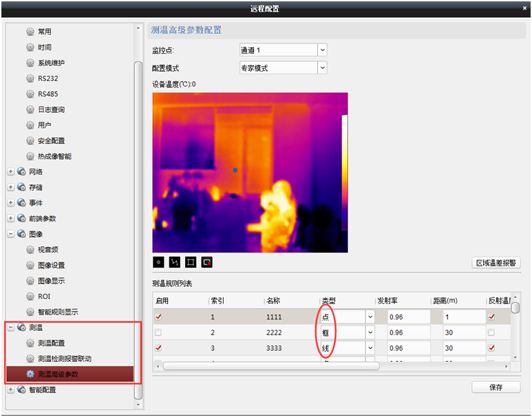Click the gear icon beside ROI
This screenshot has width=532, height=417.
[x=30, y=296]
